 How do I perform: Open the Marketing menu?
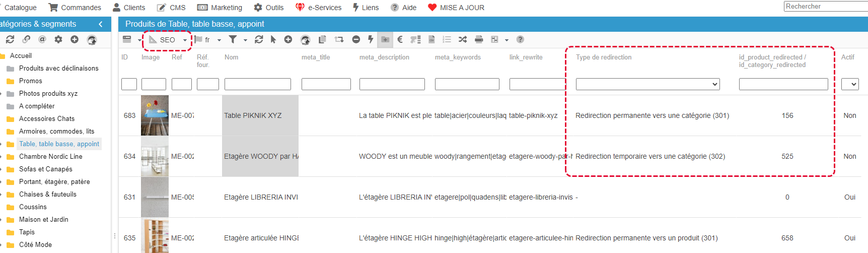tap(220, 8)
